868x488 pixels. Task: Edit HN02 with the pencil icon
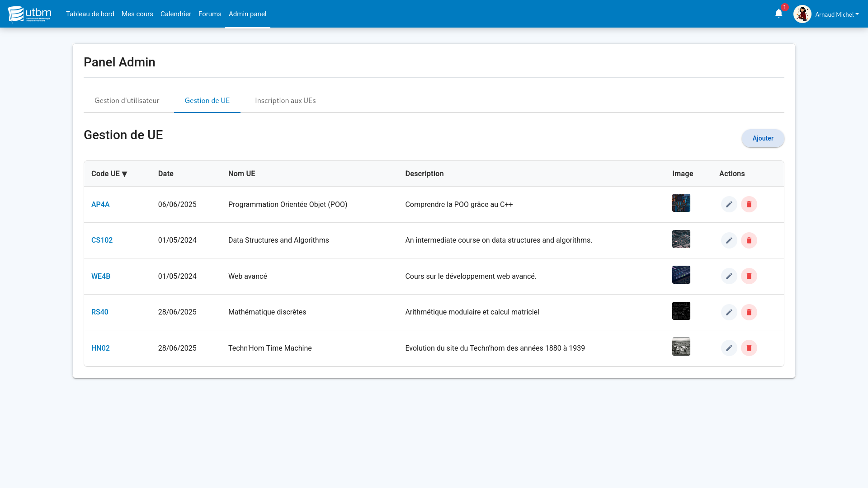tap(729, 348)
